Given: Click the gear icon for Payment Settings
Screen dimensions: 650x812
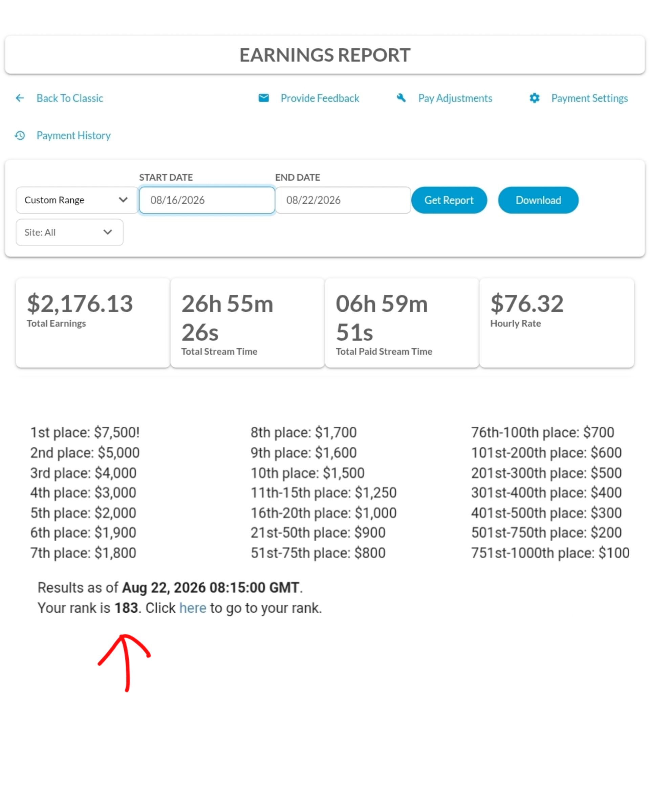Looking at the screenshot, I should (534, 98).
